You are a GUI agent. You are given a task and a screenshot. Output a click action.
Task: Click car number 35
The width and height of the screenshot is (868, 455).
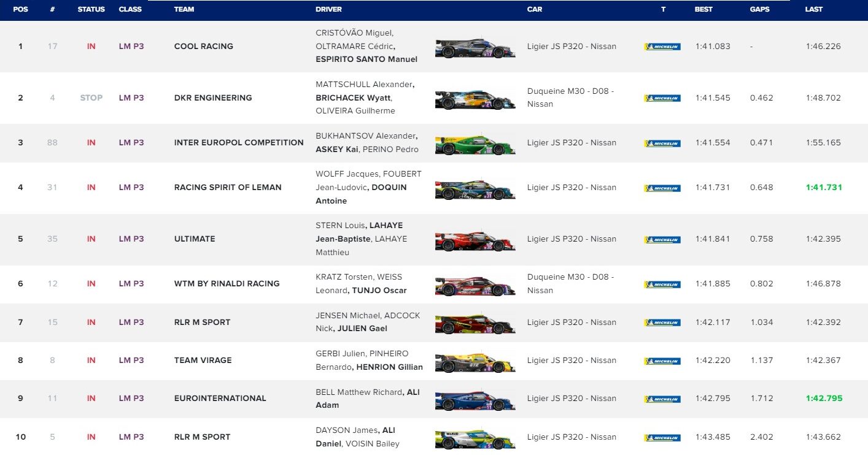[x=52, y=239]
